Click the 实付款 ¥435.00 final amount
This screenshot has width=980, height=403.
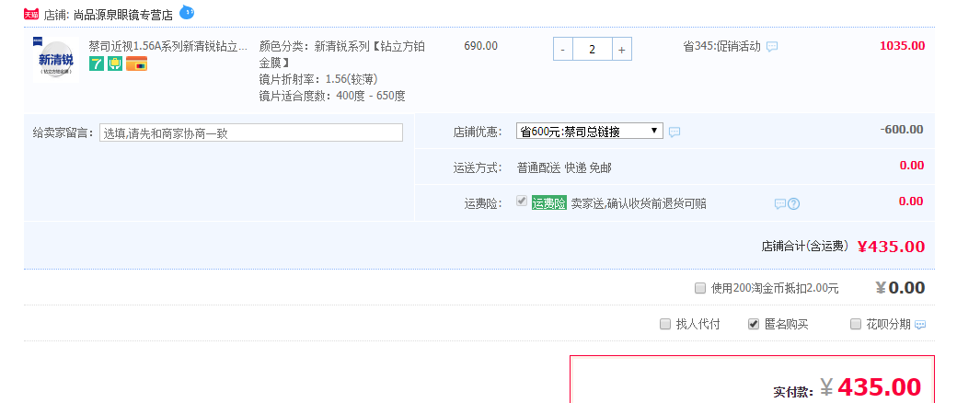[847, 387]
